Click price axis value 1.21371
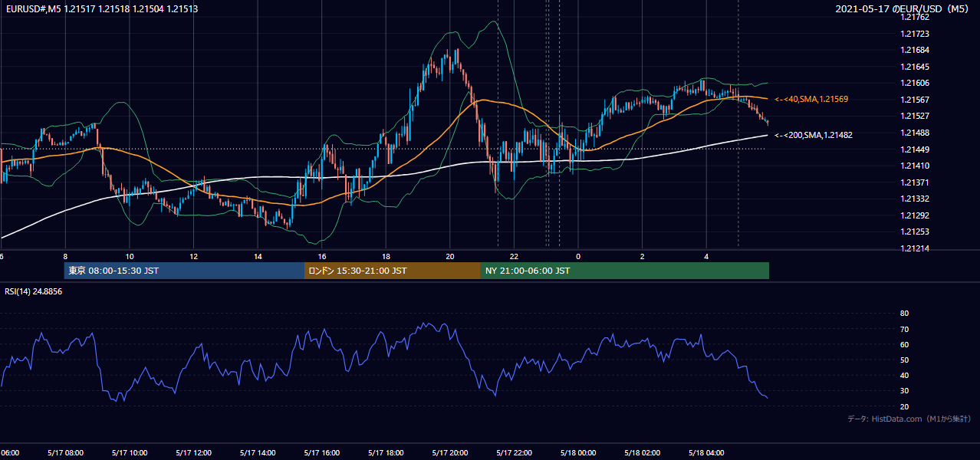 [x=913, y=182]
